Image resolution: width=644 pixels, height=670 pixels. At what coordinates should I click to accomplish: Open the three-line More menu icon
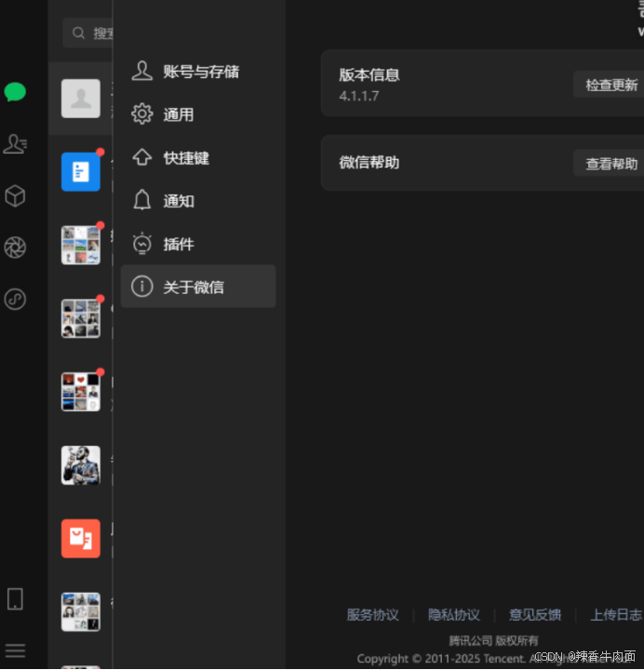(15, 650)
